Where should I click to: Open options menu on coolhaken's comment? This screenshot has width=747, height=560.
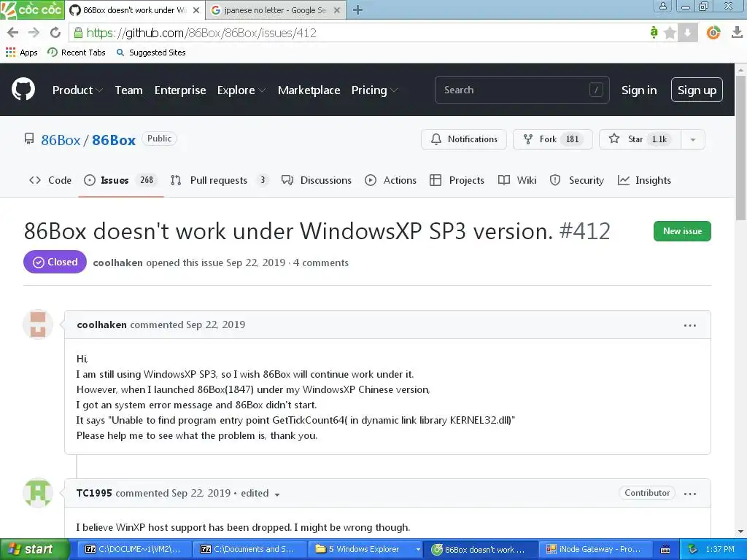(x=690, y=325)
